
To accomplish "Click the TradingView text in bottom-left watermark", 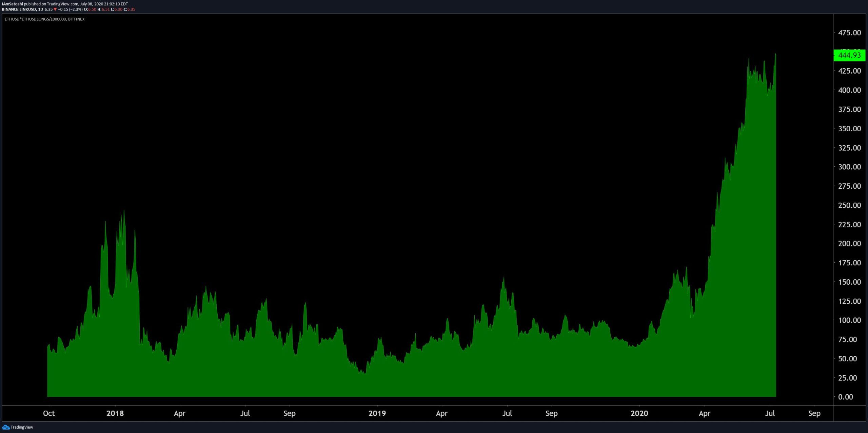I will pyautogui.click(x=22, y=427).
